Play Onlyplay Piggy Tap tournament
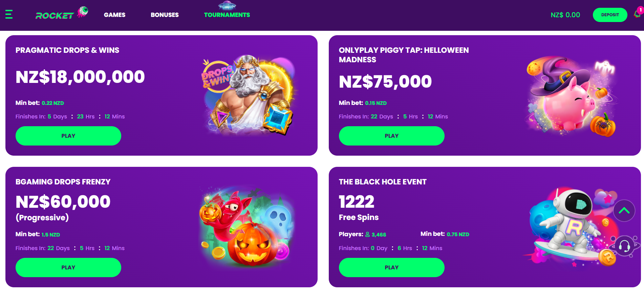Screen dimensions: 644x290 (391, 136)
